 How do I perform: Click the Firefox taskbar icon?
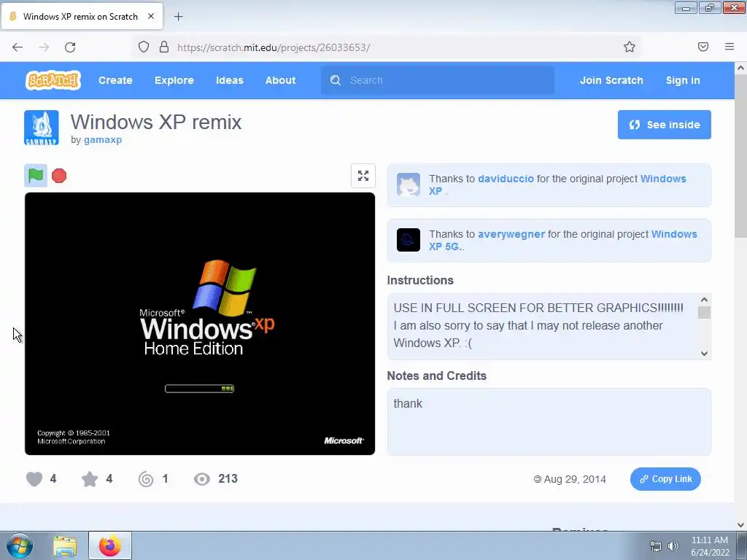pyautogui.click(x=110, y=545)
